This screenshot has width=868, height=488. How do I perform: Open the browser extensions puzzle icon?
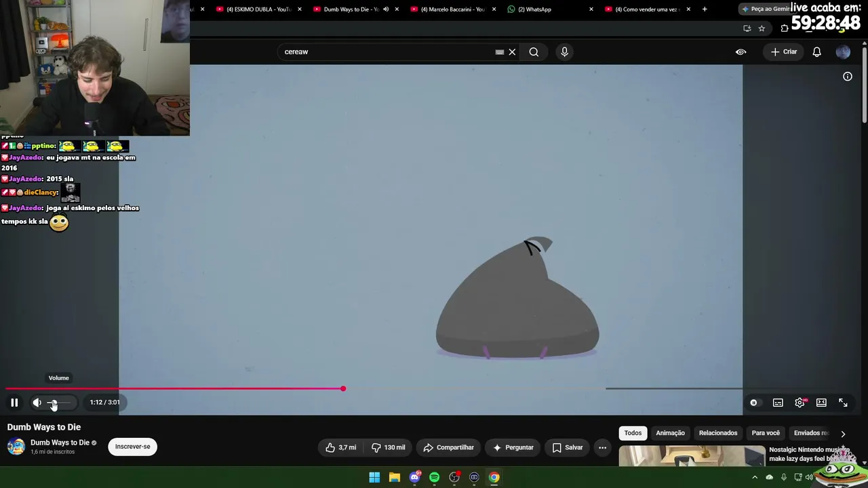[785, 28]
